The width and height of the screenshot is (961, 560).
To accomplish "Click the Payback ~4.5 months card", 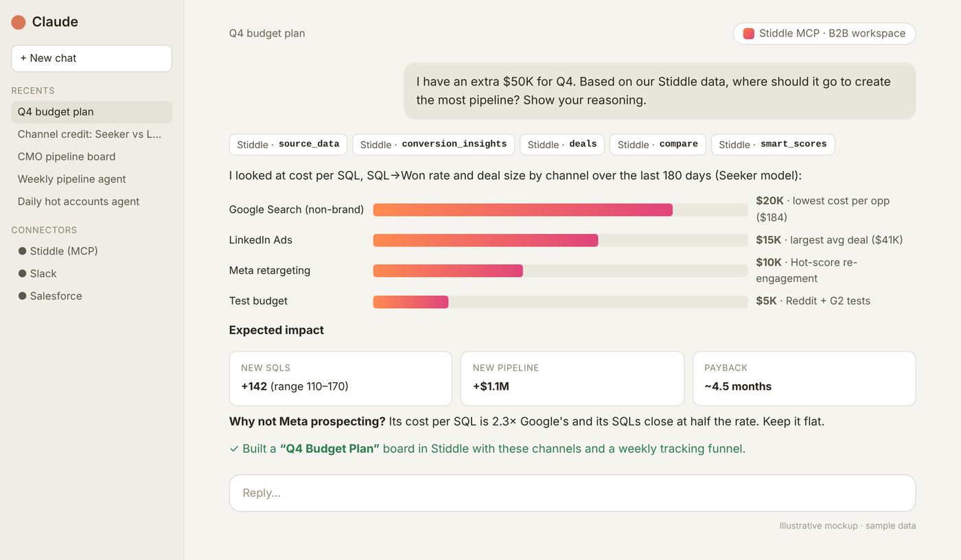I will pos(804,378).
